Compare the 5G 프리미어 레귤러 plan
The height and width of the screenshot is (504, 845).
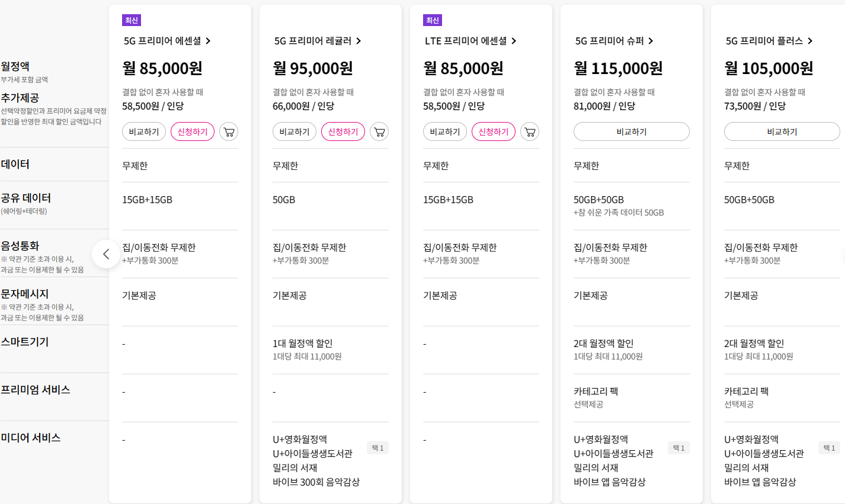(295, 131)
